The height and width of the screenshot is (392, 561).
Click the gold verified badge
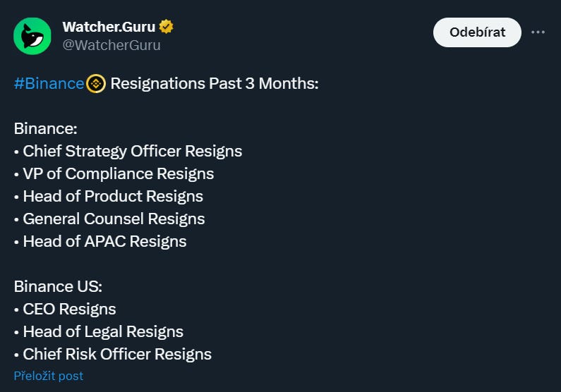(167, 27)
